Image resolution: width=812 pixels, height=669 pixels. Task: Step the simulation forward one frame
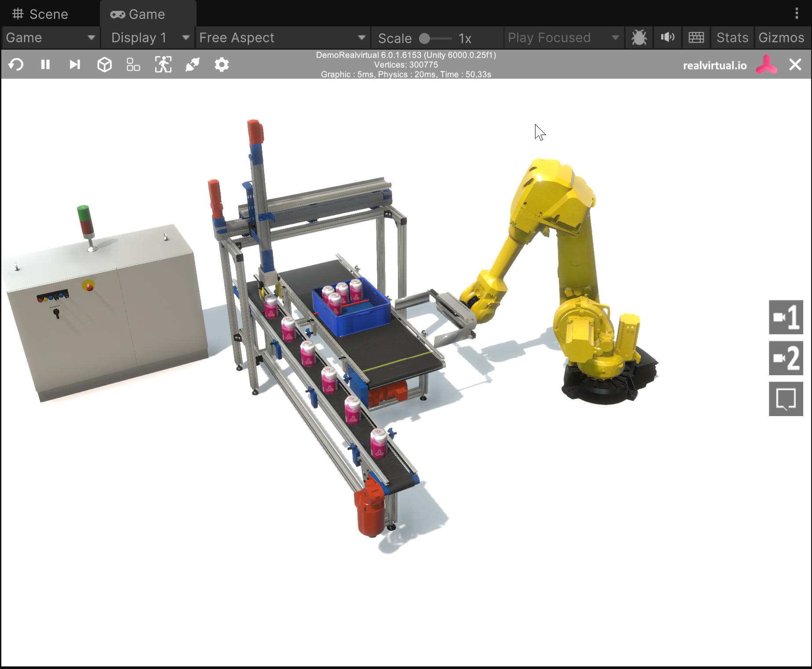point(75,65)
